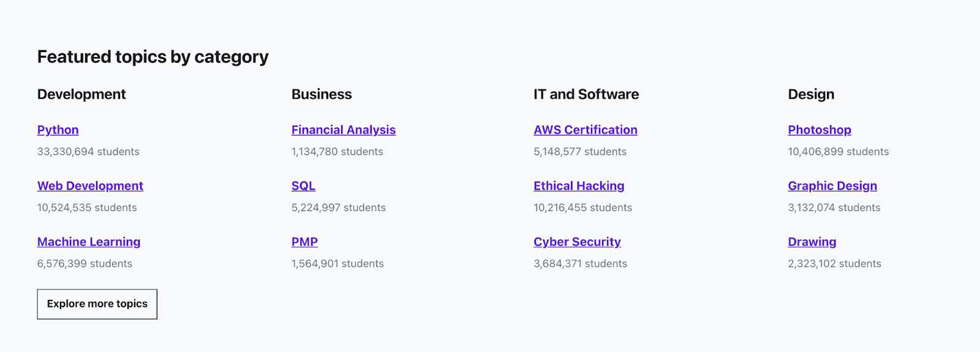Screen dimensions: 980x352
Task: Open the Financial Analysis topic
Action: pyautogui.click(x=343, y=130)
